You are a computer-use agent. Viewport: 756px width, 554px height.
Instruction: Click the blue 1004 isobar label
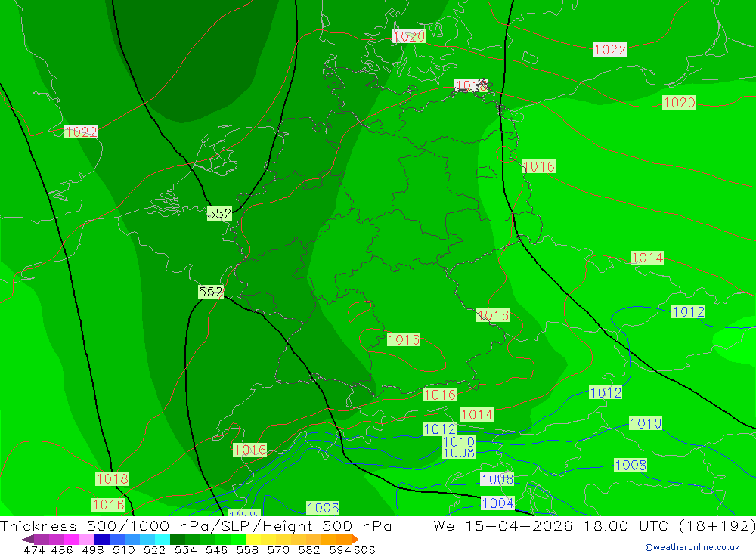pos(497,503)
